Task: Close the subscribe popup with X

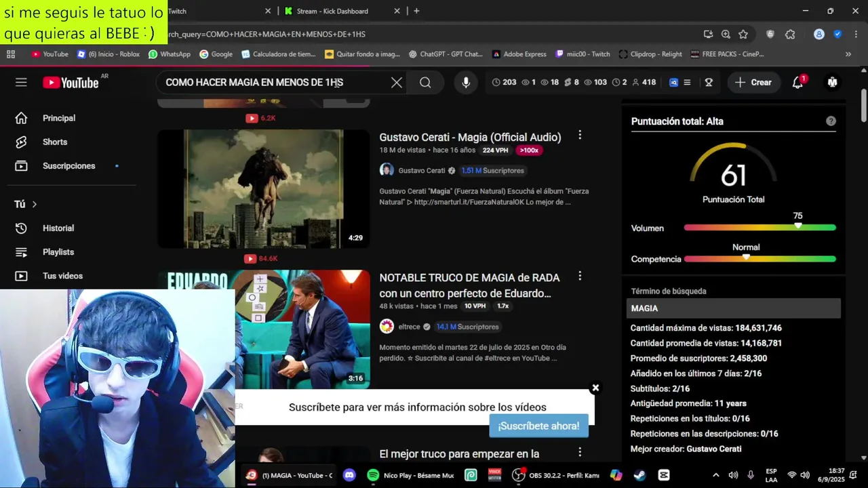Action: coord(595,388)
